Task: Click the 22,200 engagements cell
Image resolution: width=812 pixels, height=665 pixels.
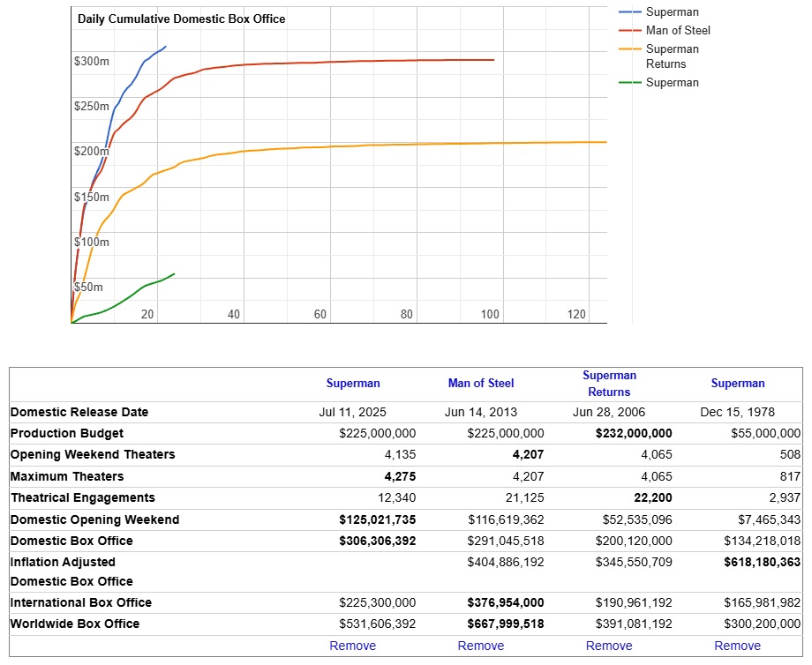Action: (x=653, y=497)
